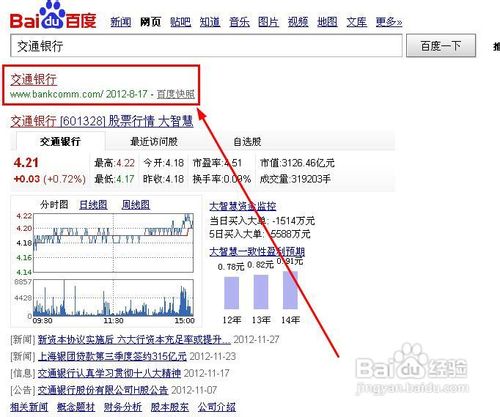Open the 财务分析 link
This screenshot has width=500, height=417.
(123, 407)
